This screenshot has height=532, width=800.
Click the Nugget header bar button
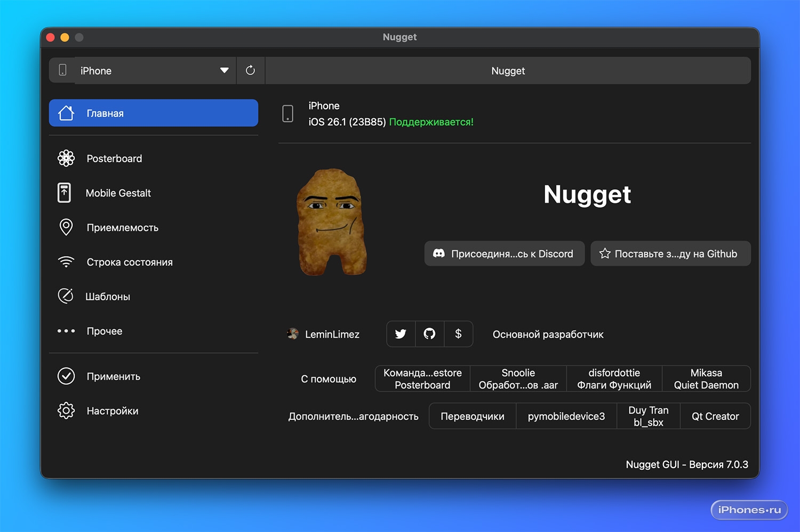pyautogui.click(x=508, y=70)
